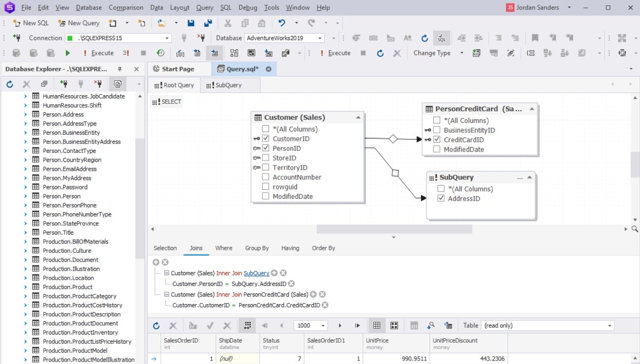Click the Save icon in the toolbar
This screenshot has width=640, height=364.
[191, 23]
